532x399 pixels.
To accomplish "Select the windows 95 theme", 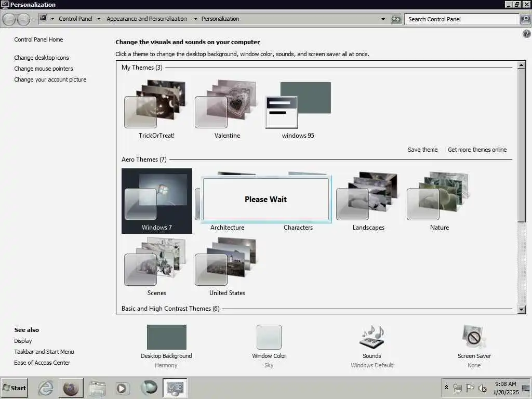I will click(298, 109).
